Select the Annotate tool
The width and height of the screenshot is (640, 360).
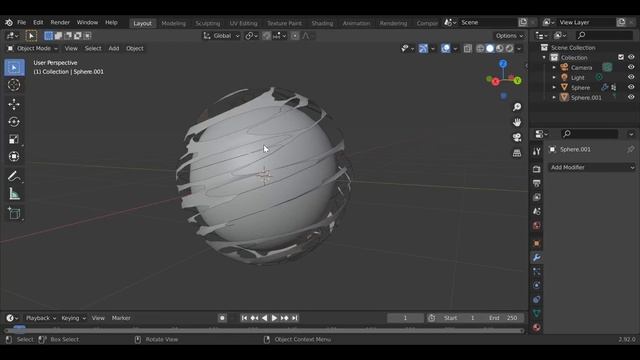pos(14,176)
